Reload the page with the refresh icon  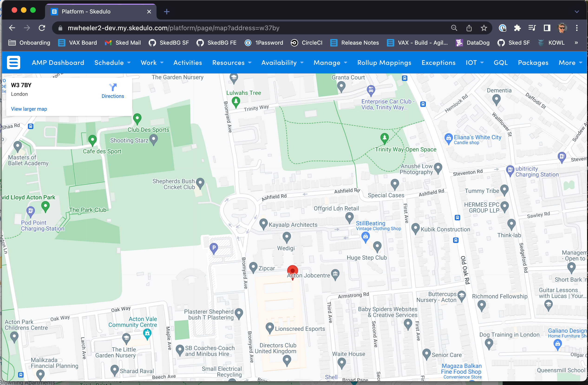click(42, 28)
